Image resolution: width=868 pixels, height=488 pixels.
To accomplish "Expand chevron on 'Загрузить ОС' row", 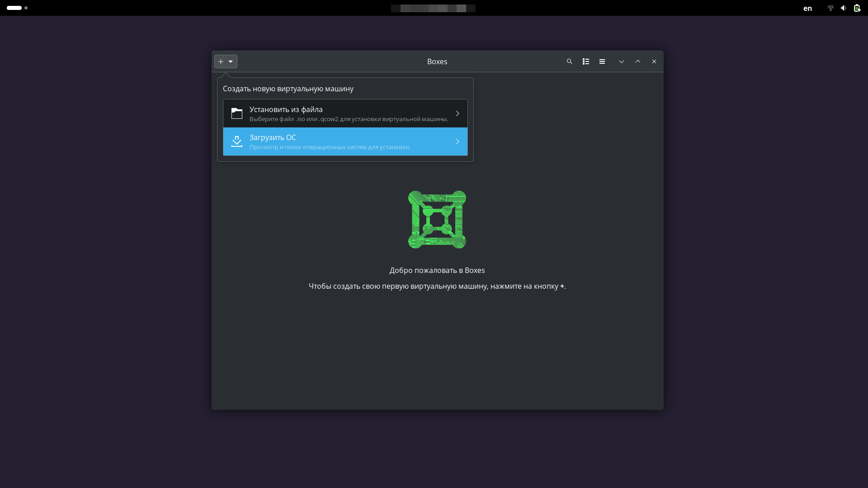I will (458, 141).
